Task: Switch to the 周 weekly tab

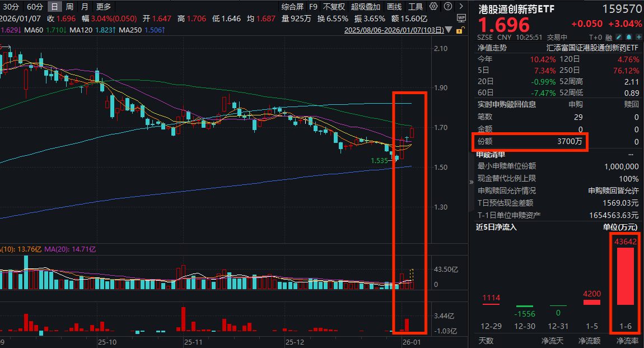Action: click(x=69, y=7)
